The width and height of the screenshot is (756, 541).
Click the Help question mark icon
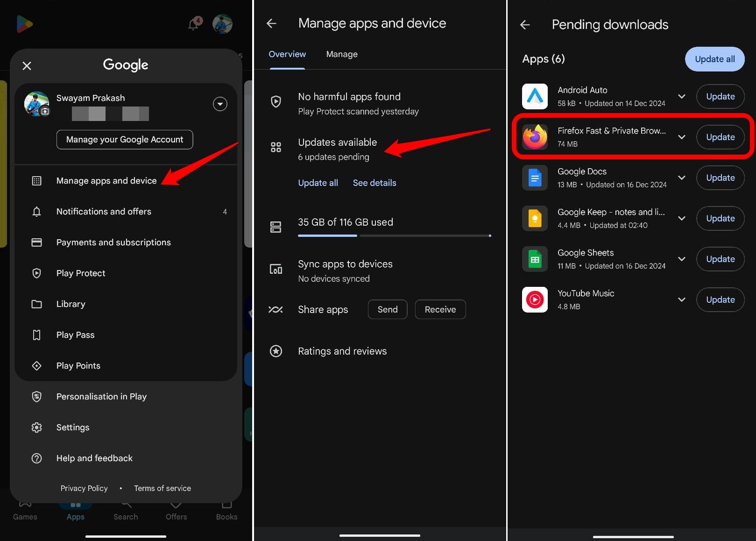[x=36, y=458]
